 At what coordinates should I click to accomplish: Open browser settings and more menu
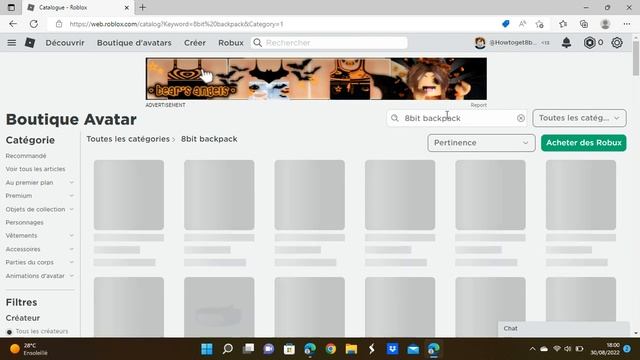click(x=627, y=24)
